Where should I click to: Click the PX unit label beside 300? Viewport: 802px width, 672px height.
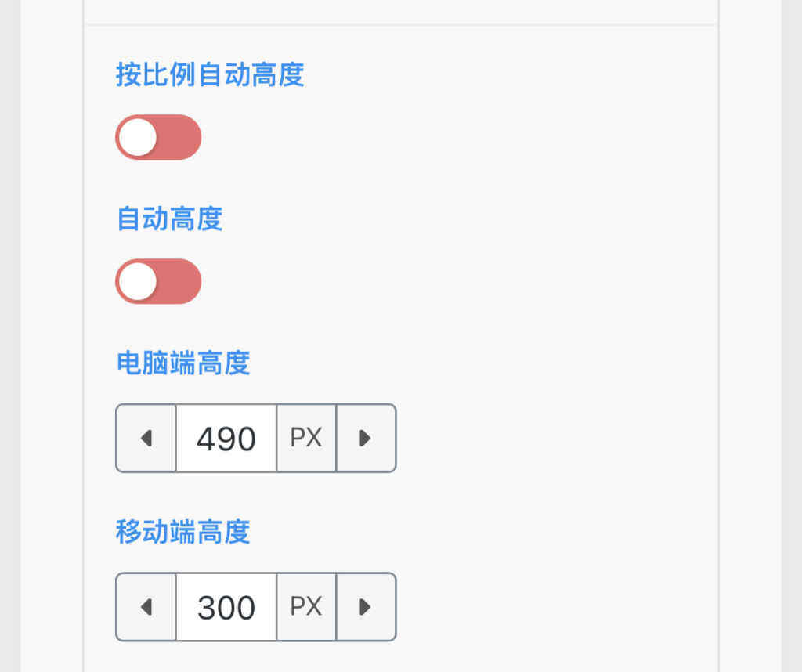coord(306,606)
